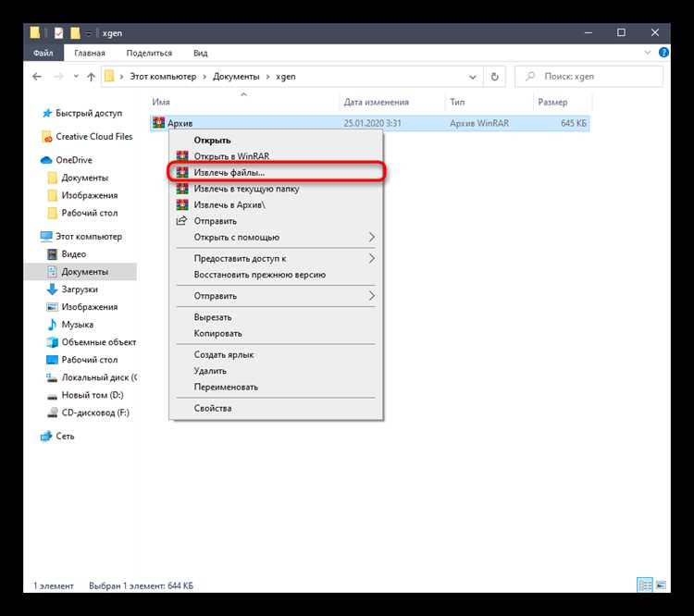Open the recent locations dropdown arrow
Viewport: 694px width, 616px height.
[76, 77]
